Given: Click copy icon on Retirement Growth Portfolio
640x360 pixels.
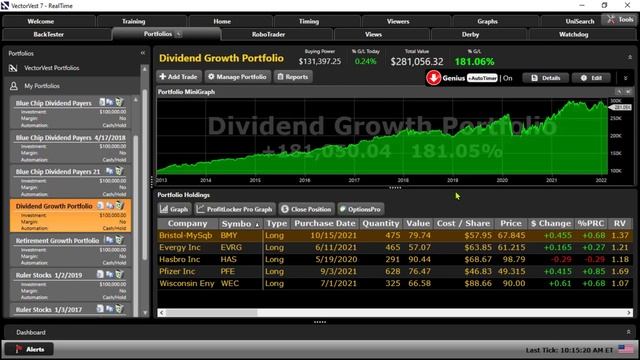Looking at the screenshot, I should pyautogui.click(x=109, y=240).
